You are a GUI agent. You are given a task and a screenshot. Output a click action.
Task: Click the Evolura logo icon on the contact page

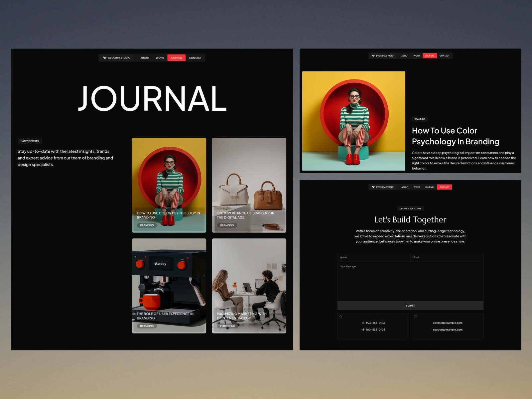[x=373, y=187]
